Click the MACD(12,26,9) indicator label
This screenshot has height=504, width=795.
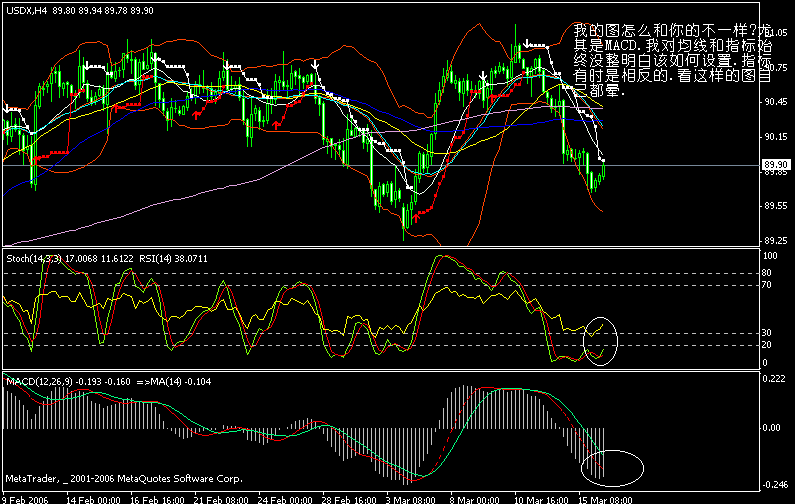(40, 381)
